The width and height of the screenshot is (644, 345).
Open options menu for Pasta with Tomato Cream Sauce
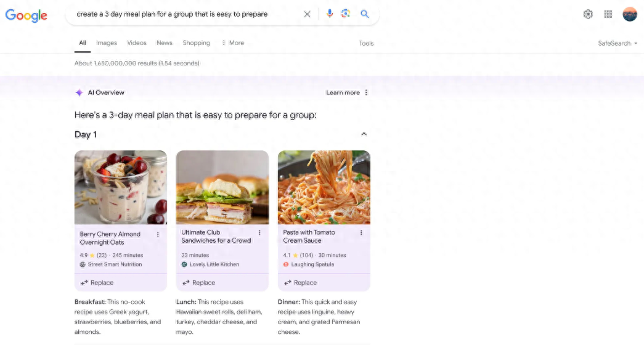tap(361, 233)
